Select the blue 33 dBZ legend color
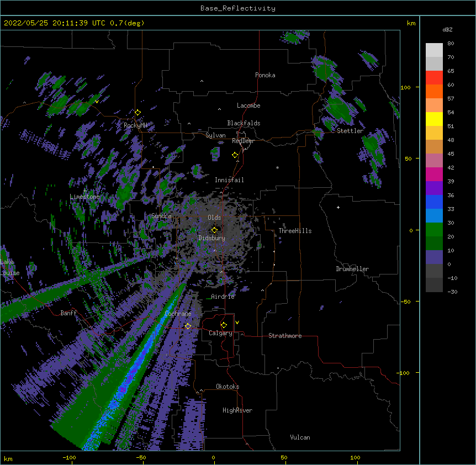 [x=434, y=202]
